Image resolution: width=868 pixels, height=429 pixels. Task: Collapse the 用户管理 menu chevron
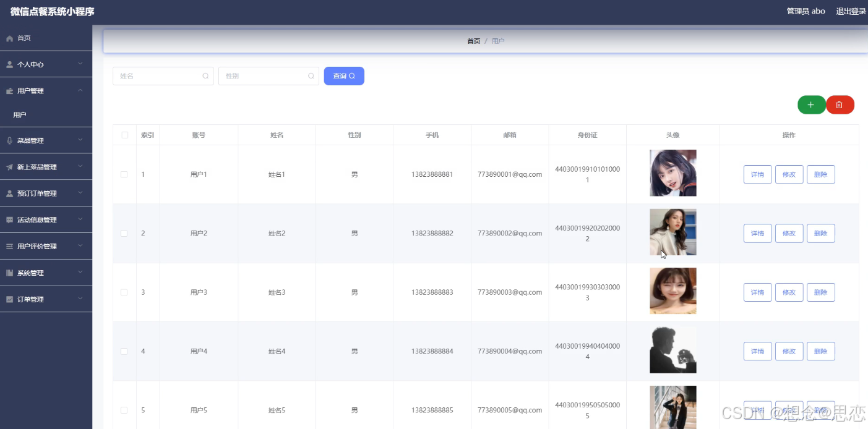[80, 90]
